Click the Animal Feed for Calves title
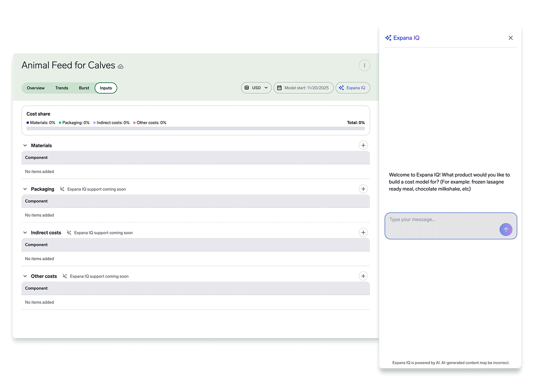The image size is (534, 392). [x=68, y=66]
